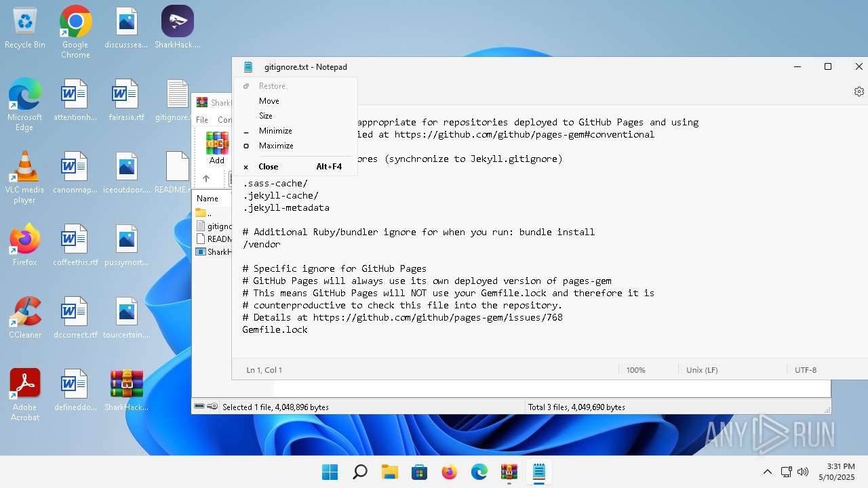The height and width of the screenshot is (488, 868).
Task: Switch to Notepad via taskbar icon
Action: 539,472
